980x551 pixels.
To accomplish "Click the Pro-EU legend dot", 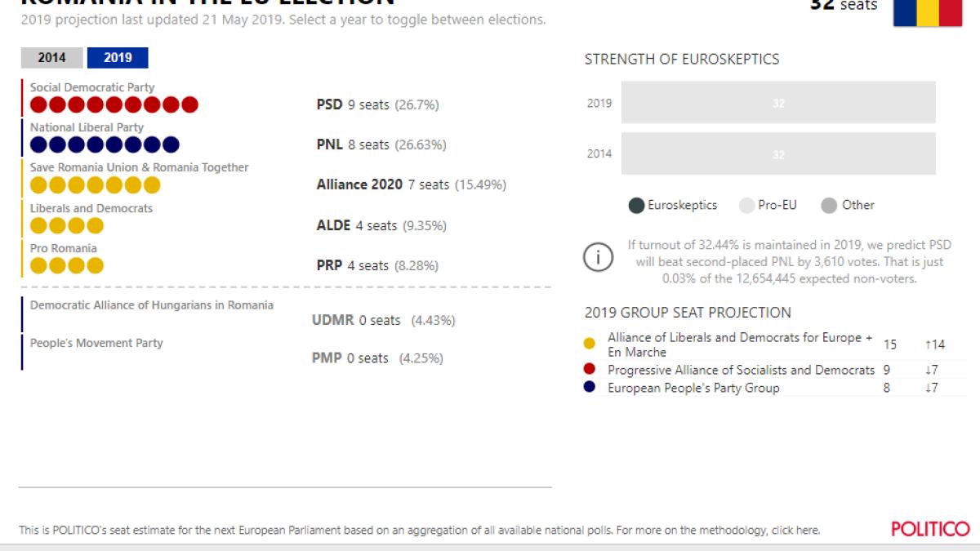I will tap(746, 206).
